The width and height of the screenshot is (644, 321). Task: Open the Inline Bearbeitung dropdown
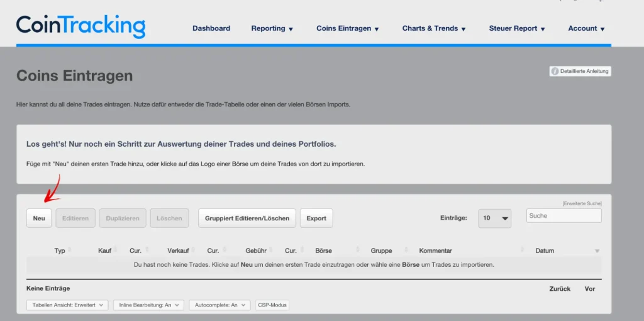click(148, 305)
